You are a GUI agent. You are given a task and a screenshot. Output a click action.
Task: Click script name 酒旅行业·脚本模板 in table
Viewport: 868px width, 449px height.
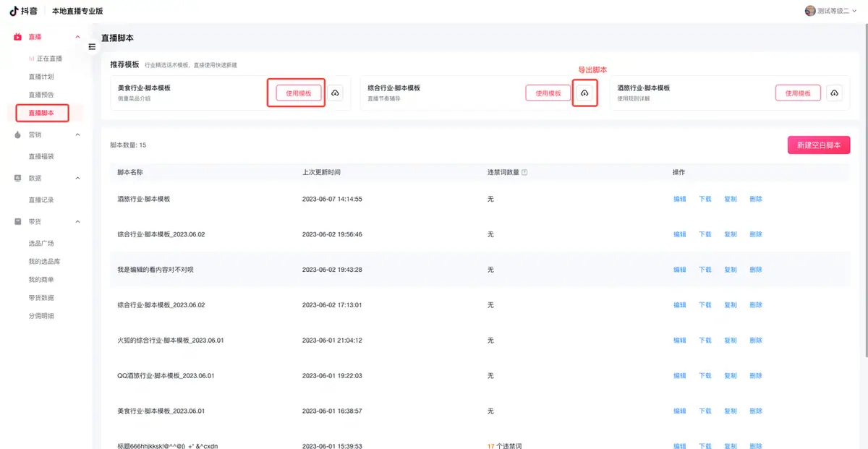point(144,199)
